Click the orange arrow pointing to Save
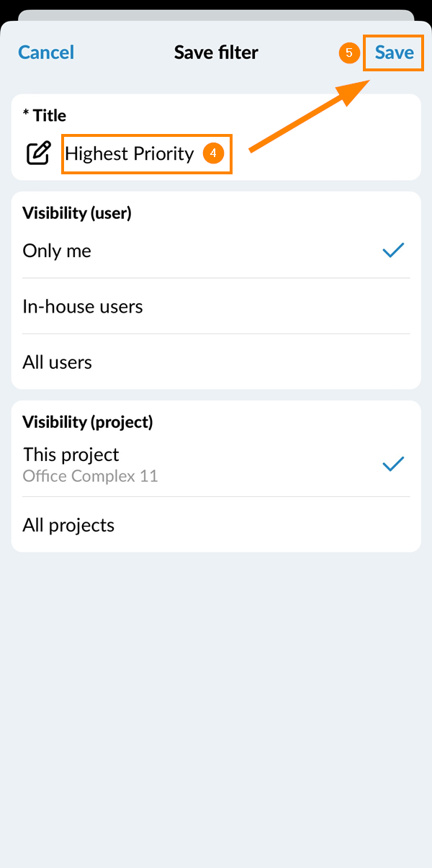Viewport: 432px width, 868px height. (x=310, y=115)
